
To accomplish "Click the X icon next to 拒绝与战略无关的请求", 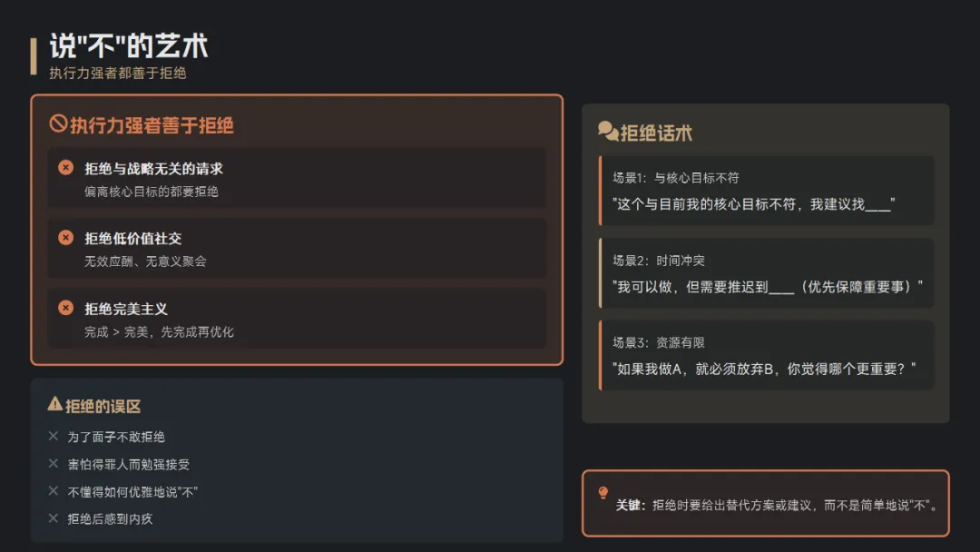I will (65, 168).
